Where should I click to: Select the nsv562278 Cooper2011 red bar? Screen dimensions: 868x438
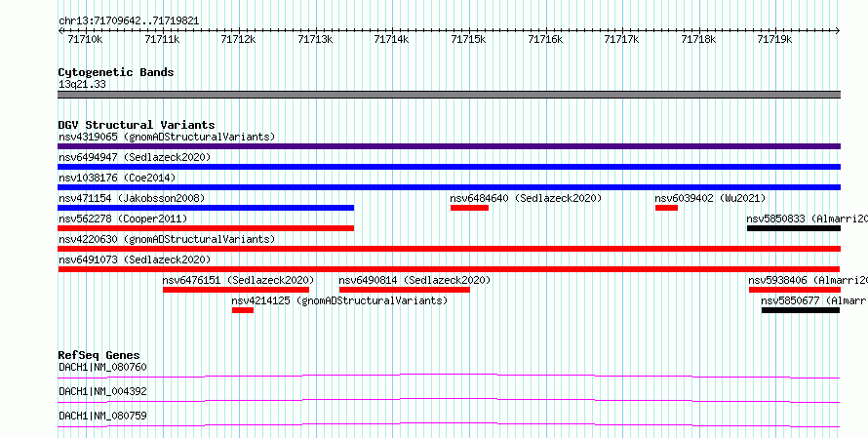206,228
